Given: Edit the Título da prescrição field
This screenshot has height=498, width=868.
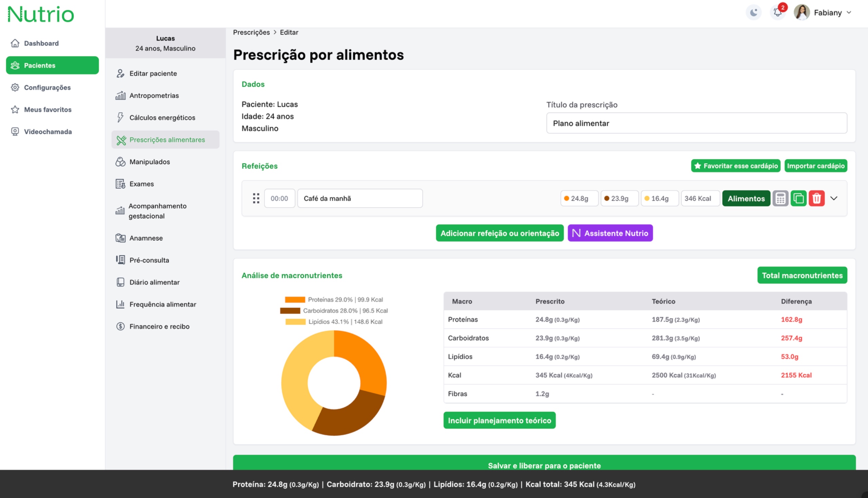Looking at the screenshot, I should click(696, 123).
